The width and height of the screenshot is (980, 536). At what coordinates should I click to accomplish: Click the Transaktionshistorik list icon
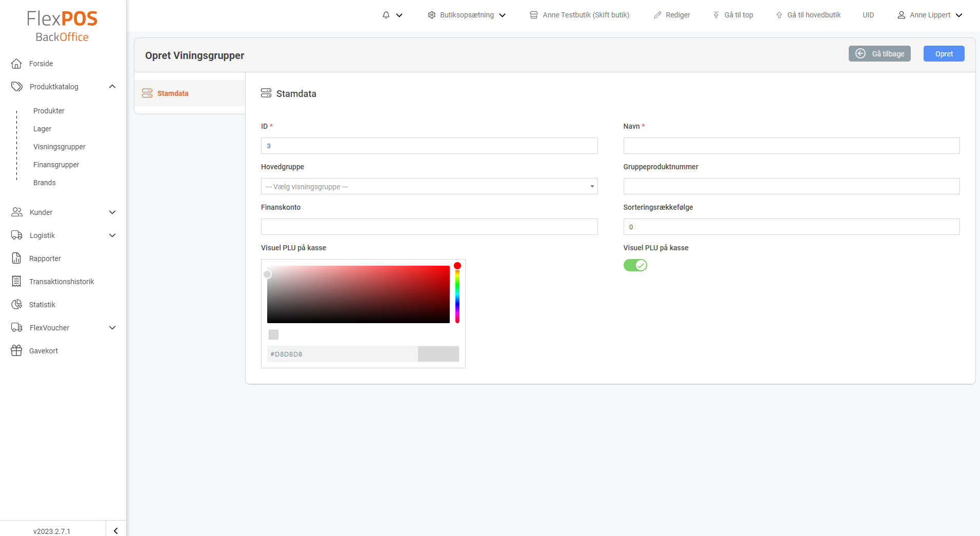[x=17, y=281]
